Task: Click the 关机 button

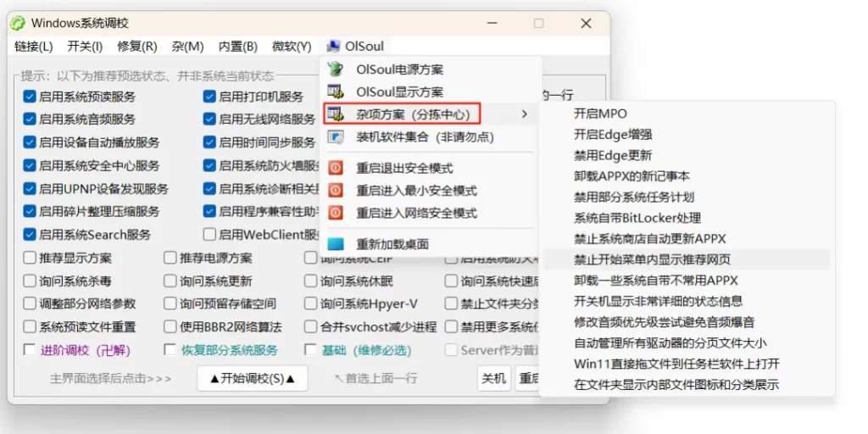Action: (x=494, y=378)
